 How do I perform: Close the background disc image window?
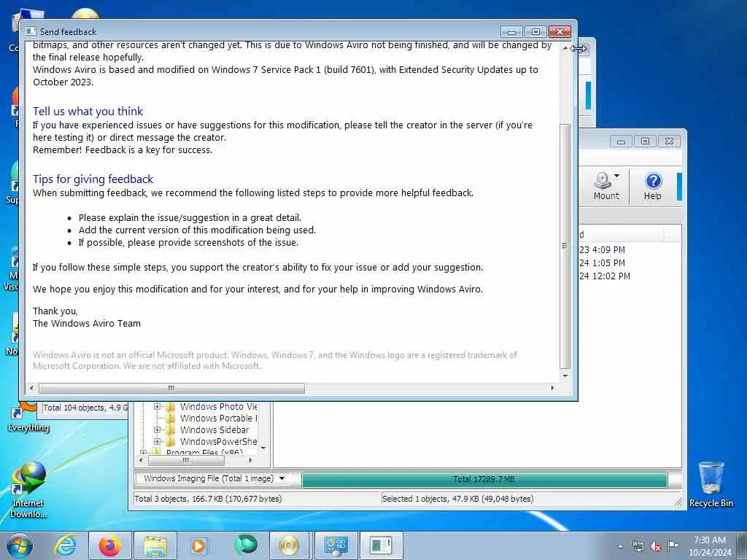[x=670, y=141]
